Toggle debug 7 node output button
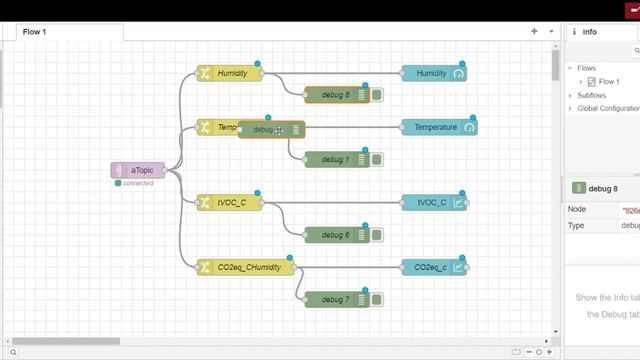The image size is (640, 360). click(377, 300)
